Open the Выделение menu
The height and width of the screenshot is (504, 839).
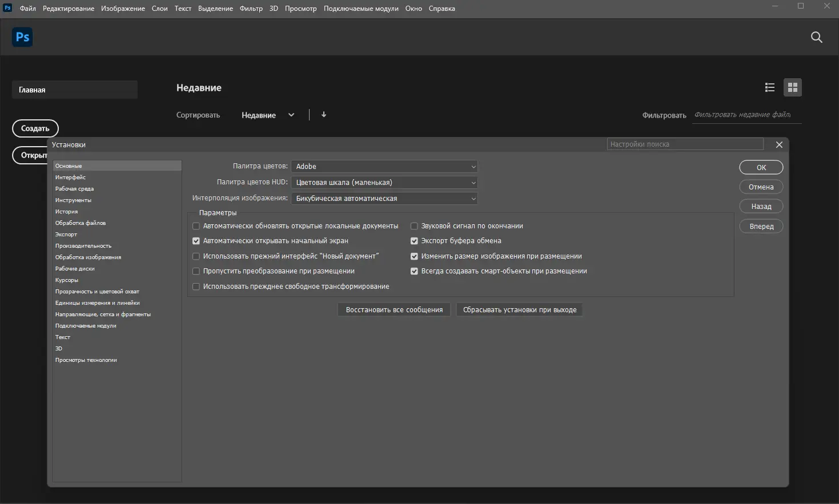(x=215, y=9)
